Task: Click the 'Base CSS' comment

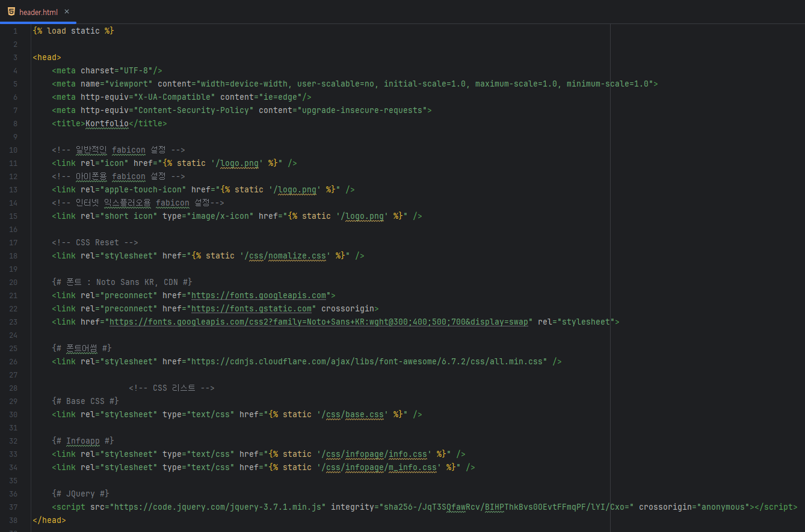Action: tap(85, 401)
